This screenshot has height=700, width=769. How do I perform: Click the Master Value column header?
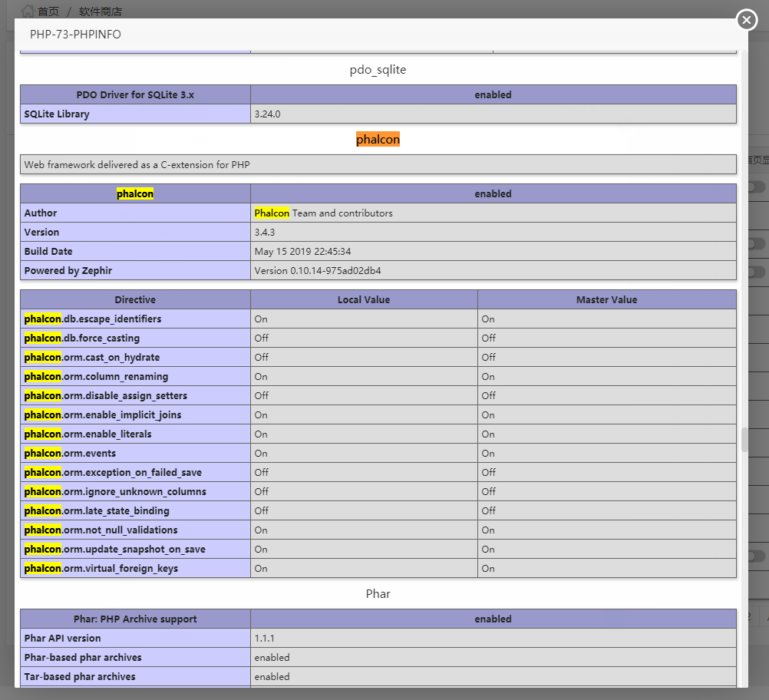[x=606, y=299]
